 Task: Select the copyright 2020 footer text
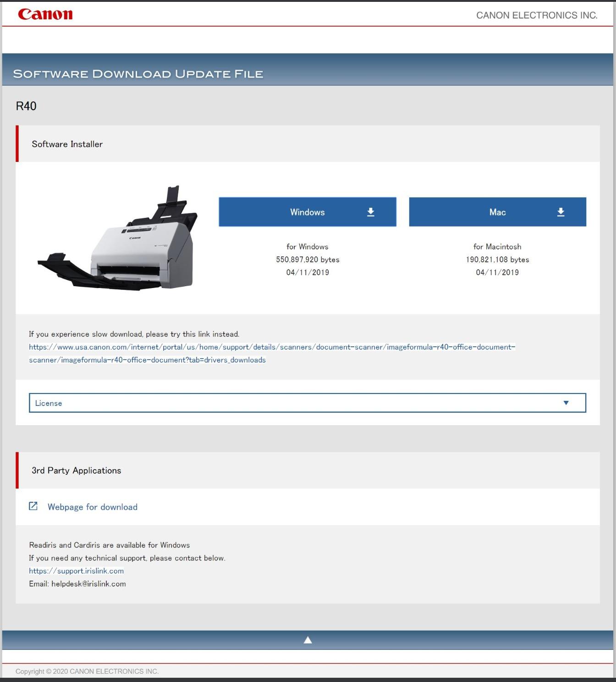coord(87,671)
